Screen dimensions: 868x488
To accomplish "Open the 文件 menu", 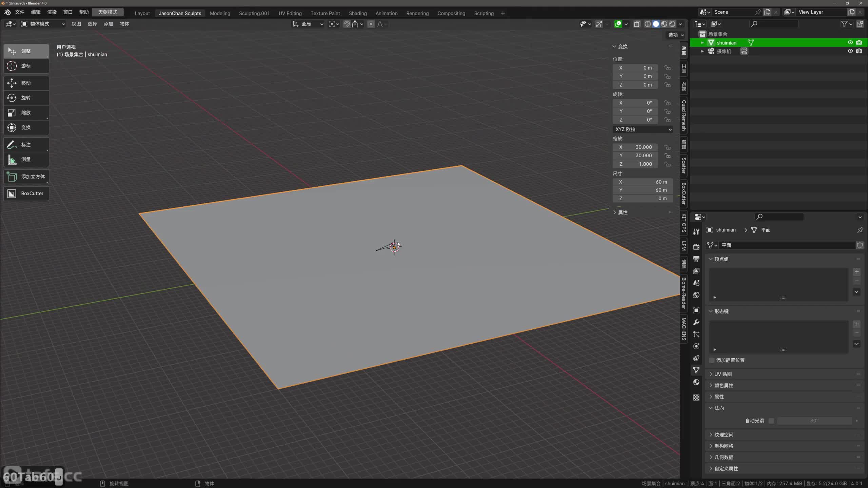I will pyautogui.click(x=20, y=12).
